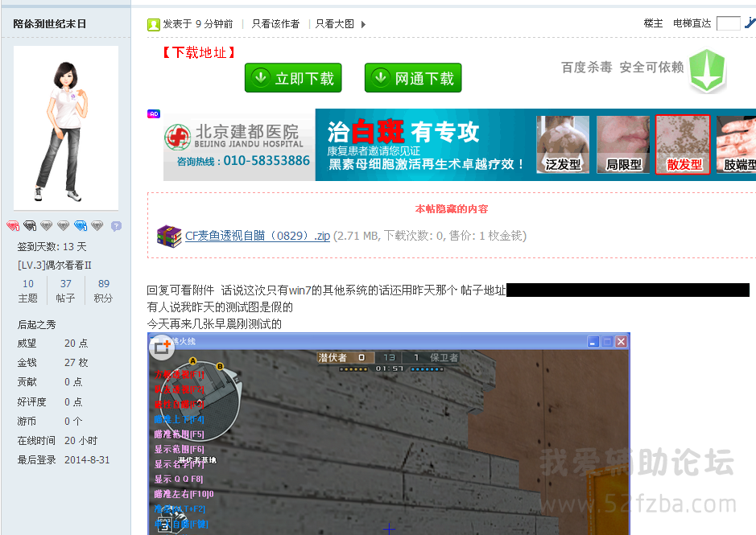756x535 pixels.
Task: Open the CF麦鱼透视自瞄 zip attachment link
Action: click(258, 236)
